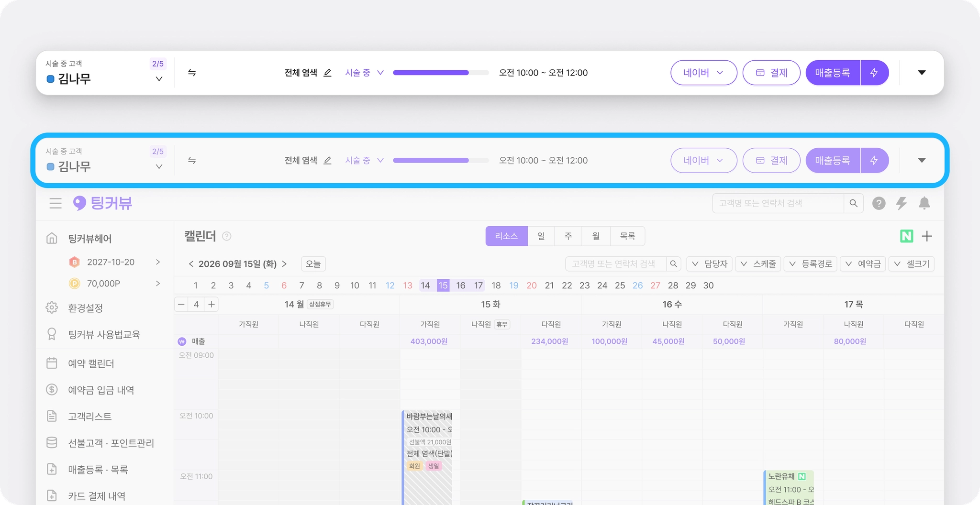Open the 스케줄 filter dropdown
Viewport: 980px width, 505px height.
758,264
